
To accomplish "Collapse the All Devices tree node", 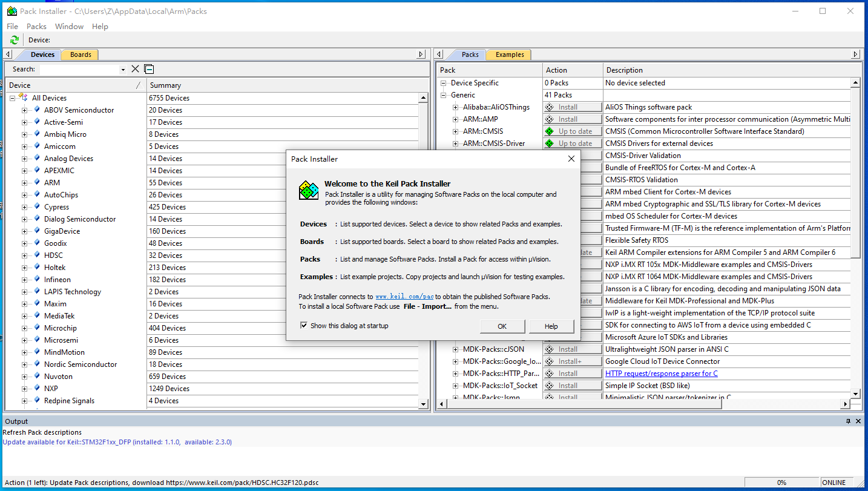I will 12,98.
